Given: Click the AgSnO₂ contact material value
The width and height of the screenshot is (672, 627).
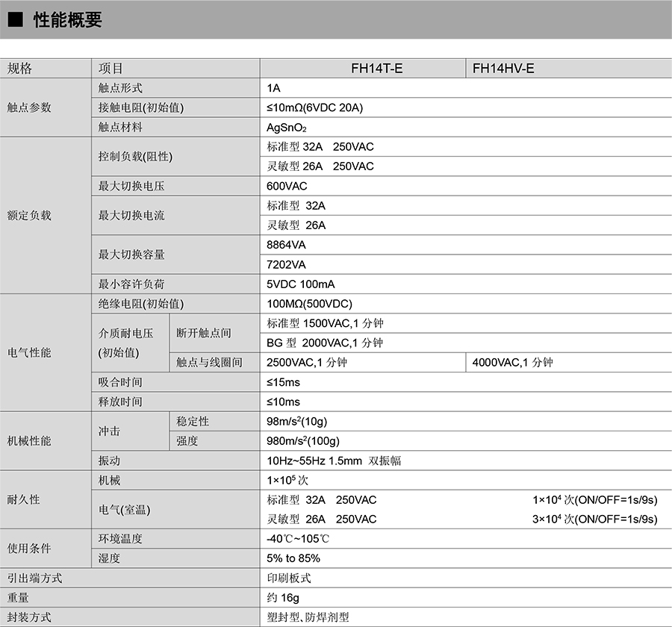Looking at the screenshot, I should click(287, 128).
